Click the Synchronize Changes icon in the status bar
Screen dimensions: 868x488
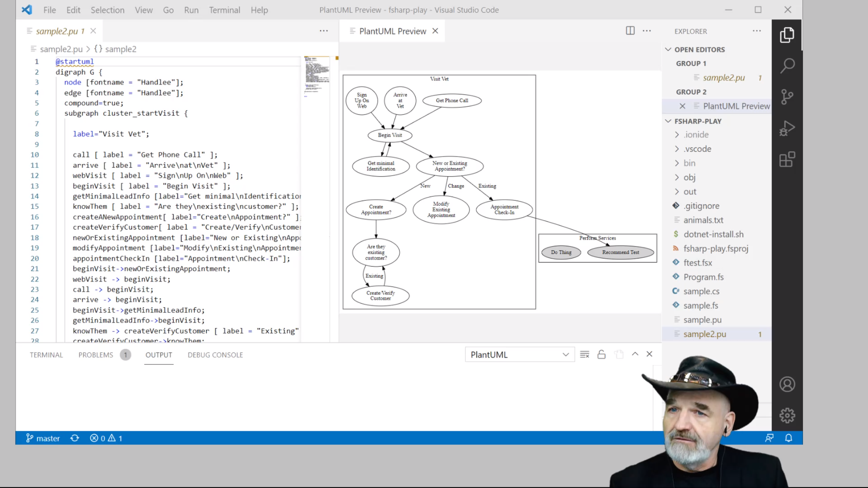(75, 438)
